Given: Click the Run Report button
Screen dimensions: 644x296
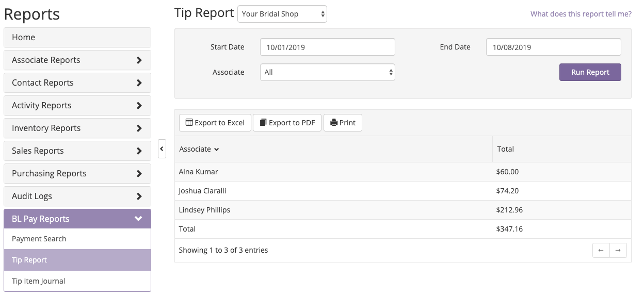Looking at the screenshot, I should [x=590, y=72].
